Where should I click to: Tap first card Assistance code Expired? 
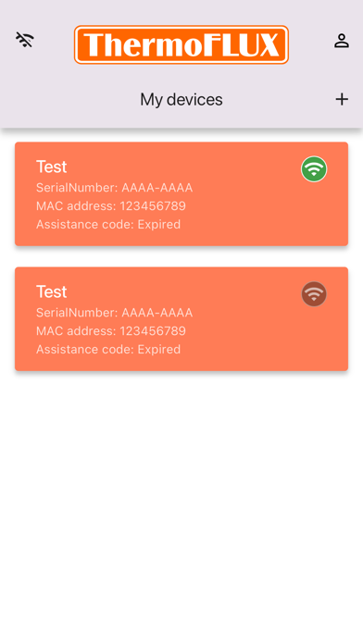[108, 224]
